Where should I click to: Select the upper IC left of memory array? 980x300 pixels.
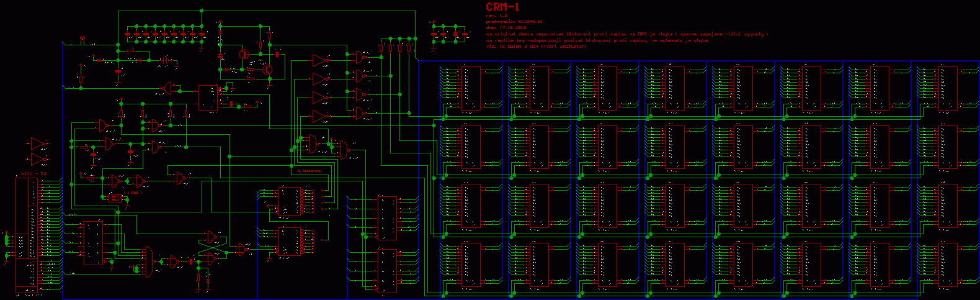387,218
